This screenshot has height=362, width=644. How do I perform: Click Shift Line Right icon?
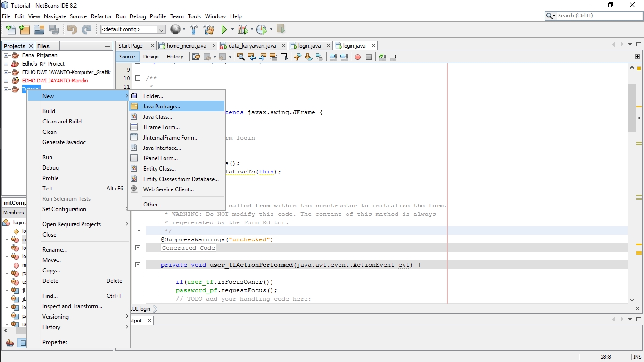[x=344, y=57]
